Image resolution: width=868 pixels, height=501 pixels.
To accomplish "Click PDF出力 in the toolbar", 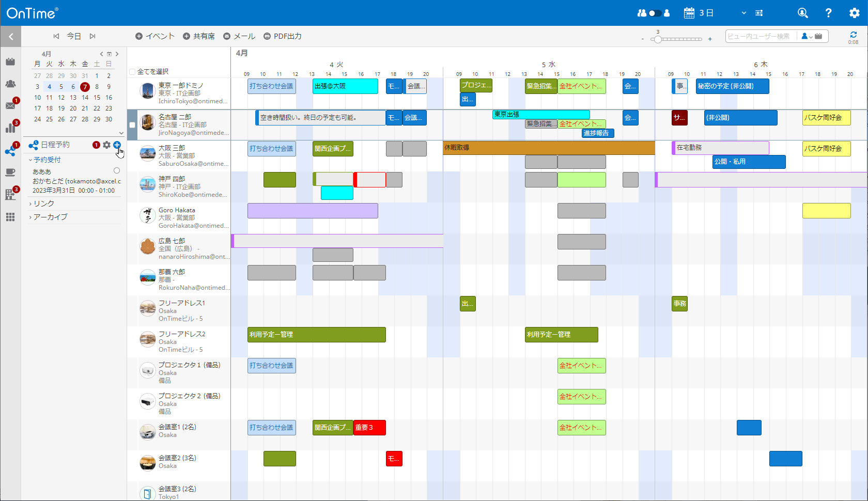I will click(x=283, y=36).
